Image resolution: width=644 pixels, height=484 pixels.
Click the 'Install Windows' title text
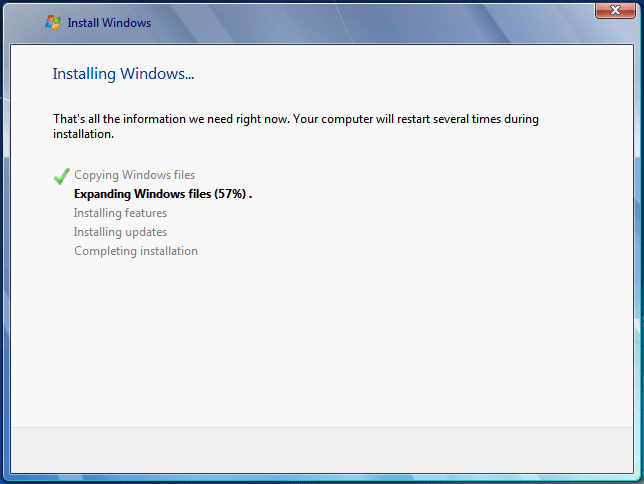pyautogui.click(x=109, y=23)
